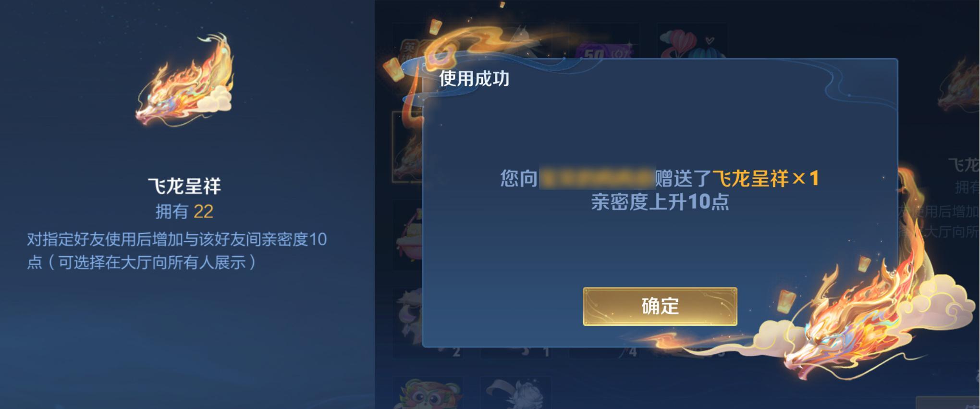Choose the dimmed white flower gift icon
Screen dimensions: 980x409
point(516,394)
